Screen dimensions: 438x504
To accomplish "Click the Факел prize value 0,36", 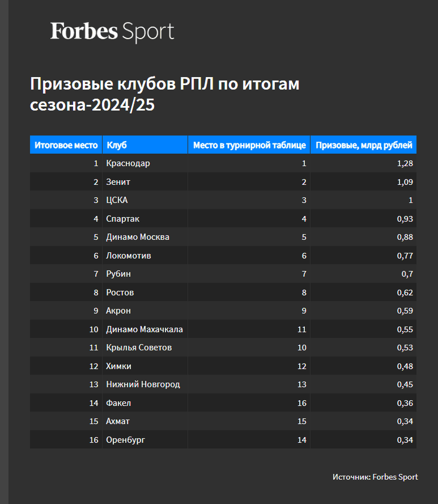I will coord(405,403).
